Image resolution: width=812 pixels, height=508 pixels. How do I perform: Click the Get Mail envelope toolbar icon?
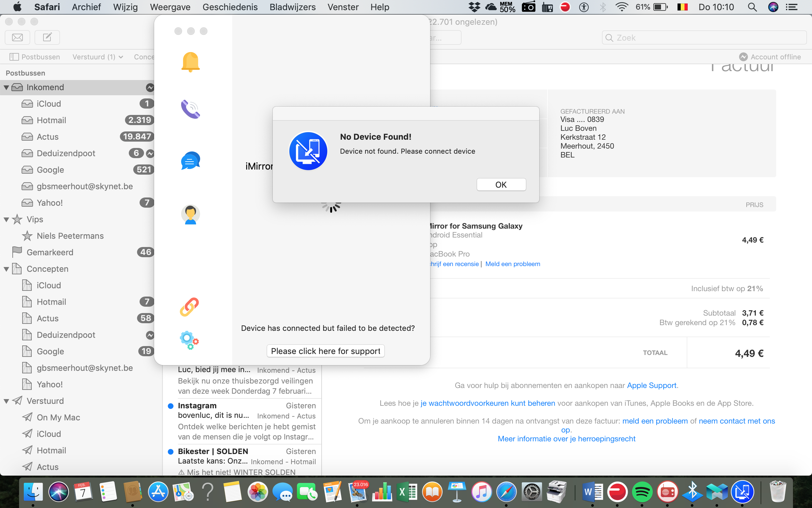coord(17,37)
